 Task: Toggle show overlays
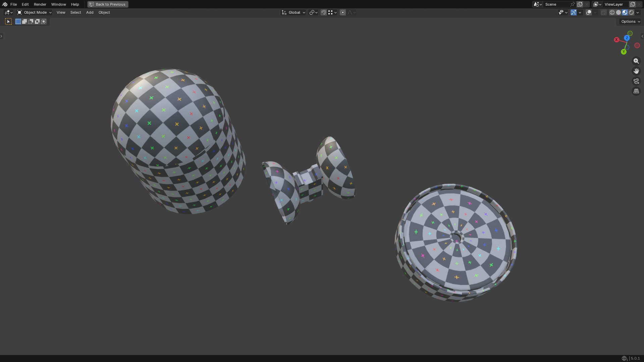coord(589,12)
